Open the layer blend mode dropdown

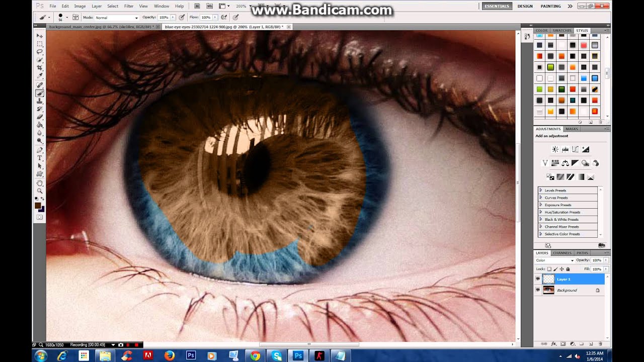point(554,260)
